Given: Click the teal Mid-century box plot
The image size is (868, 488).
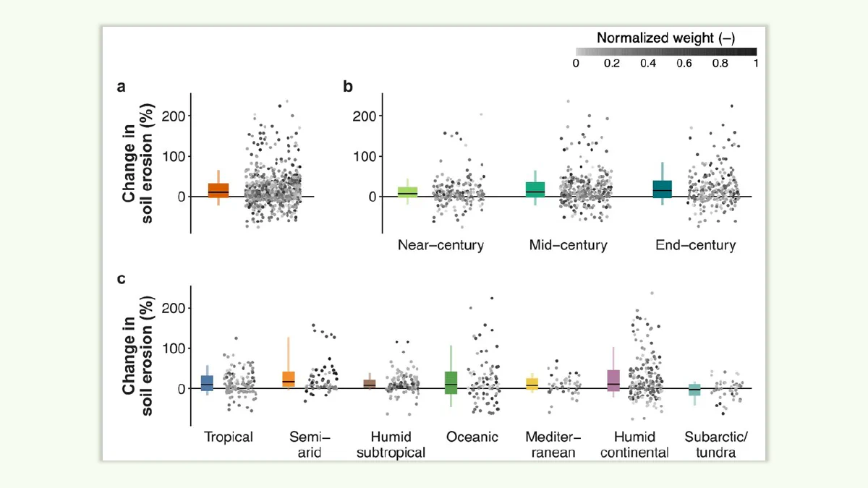Looking at the screenshot, I should pos(535,189).
